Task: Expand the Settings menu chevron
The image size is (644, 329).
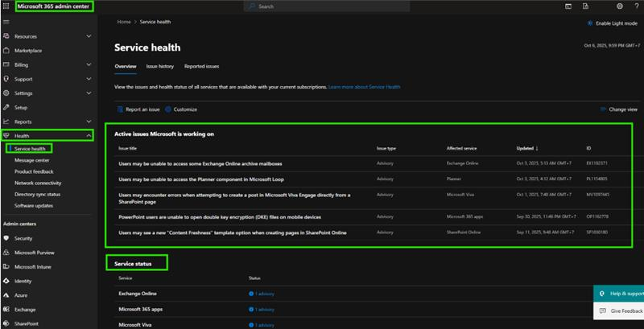Action: point(89,93)
